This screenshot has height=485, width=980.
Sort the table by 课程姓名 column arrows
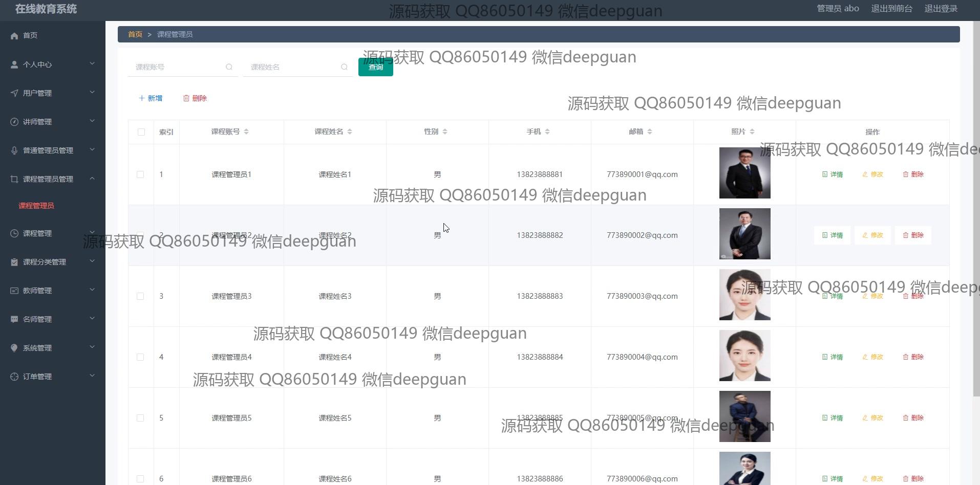[x=350, y=131]
